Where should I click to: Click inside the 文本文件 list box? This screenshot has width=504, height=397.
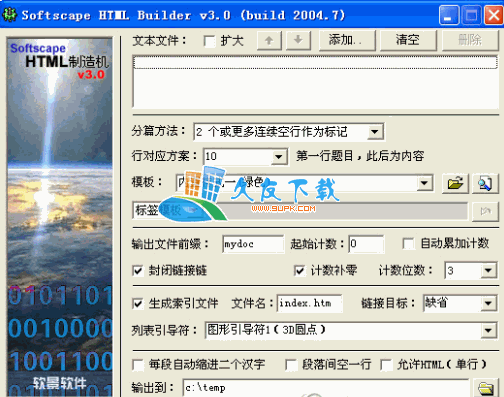316,82
